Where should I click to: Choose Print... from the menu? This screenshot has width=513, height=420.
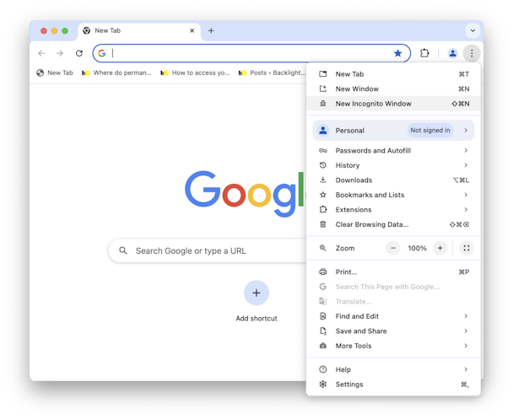tap(393, 272)
